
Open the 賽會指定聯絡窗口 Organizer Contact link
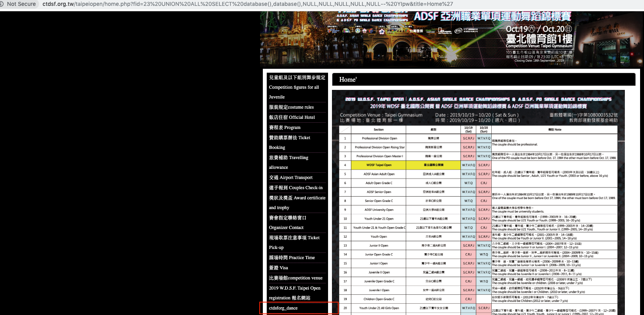(x=288, y=223)
